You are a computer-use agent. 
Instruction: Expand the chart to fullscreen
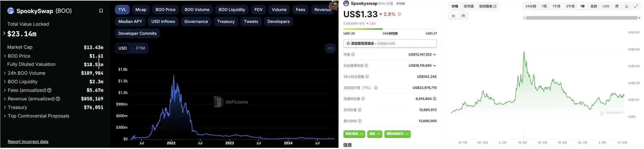tap(636, 6)
